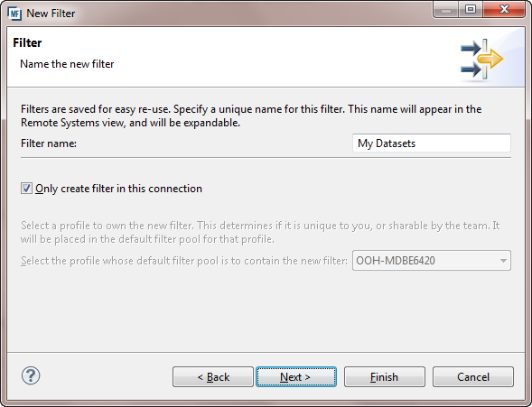Go to the previous page with Back

click(213, 377)
